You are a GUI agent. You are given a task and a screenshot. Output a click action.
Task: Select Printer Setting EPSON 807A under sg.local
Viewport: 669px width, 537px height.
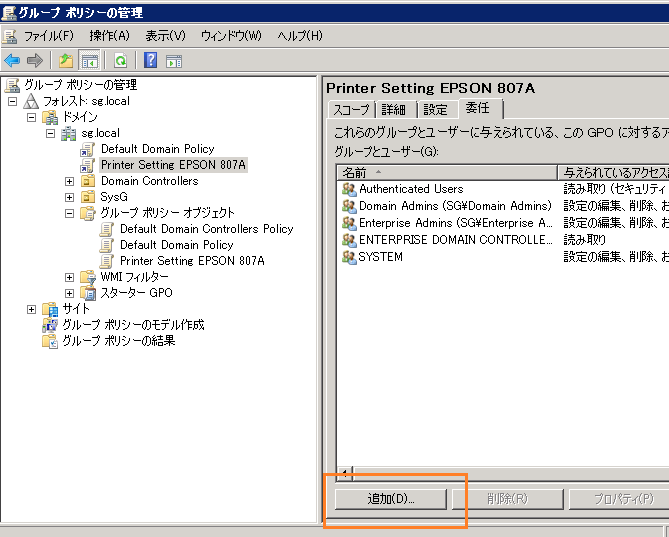click(173, 165)
